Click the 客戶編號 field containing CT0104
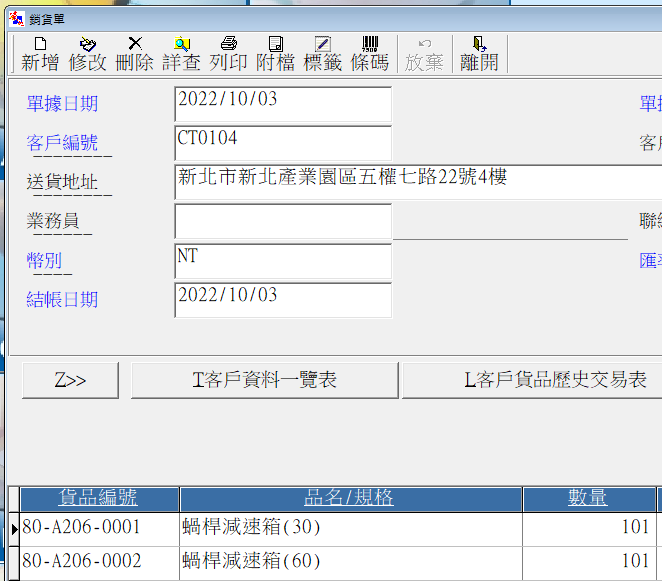The width and height of the screenshot is (662, 581). [x=282, y=143]
